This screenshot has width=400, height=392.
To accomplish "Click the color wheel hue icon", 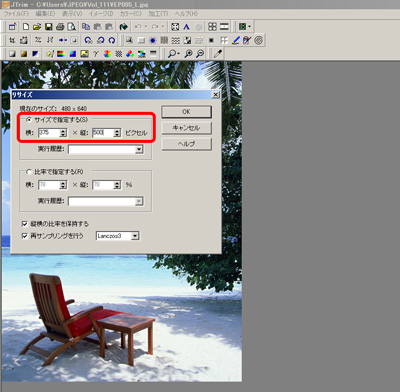I will tap(107, 54).
